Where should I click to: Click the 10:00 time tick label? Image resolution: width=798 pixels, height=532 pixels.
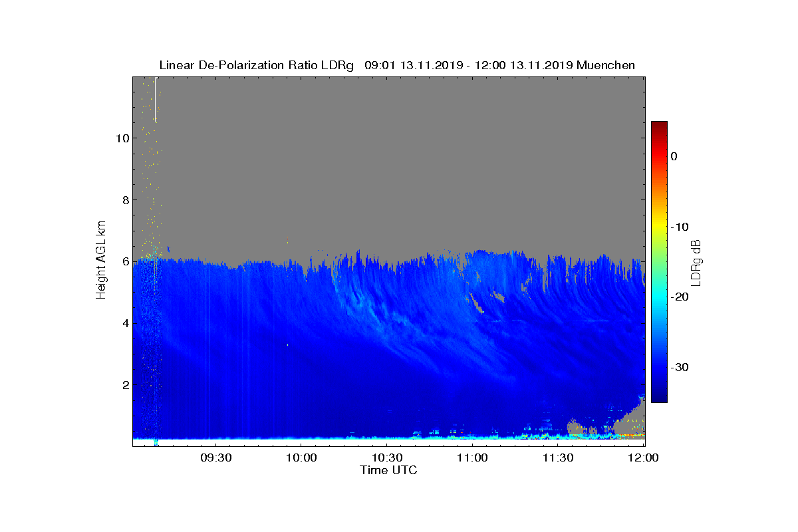(x=301, y=458)
